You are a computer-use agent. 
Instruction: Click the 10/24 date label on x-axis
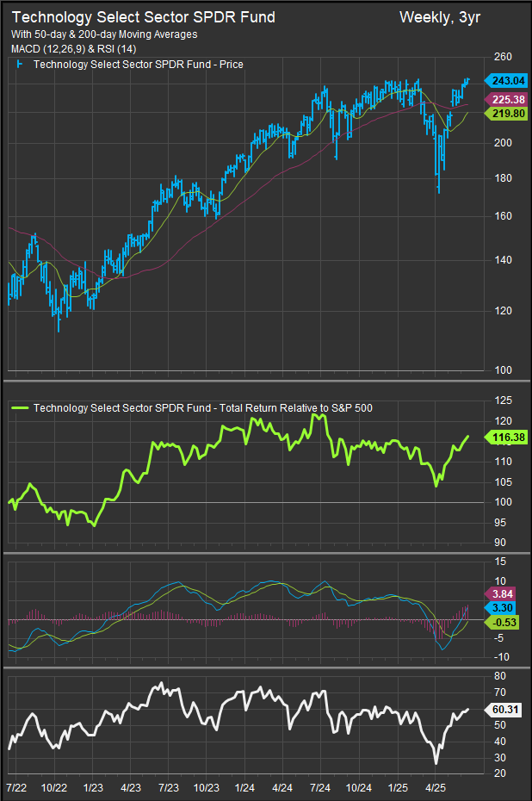(358, 787)
